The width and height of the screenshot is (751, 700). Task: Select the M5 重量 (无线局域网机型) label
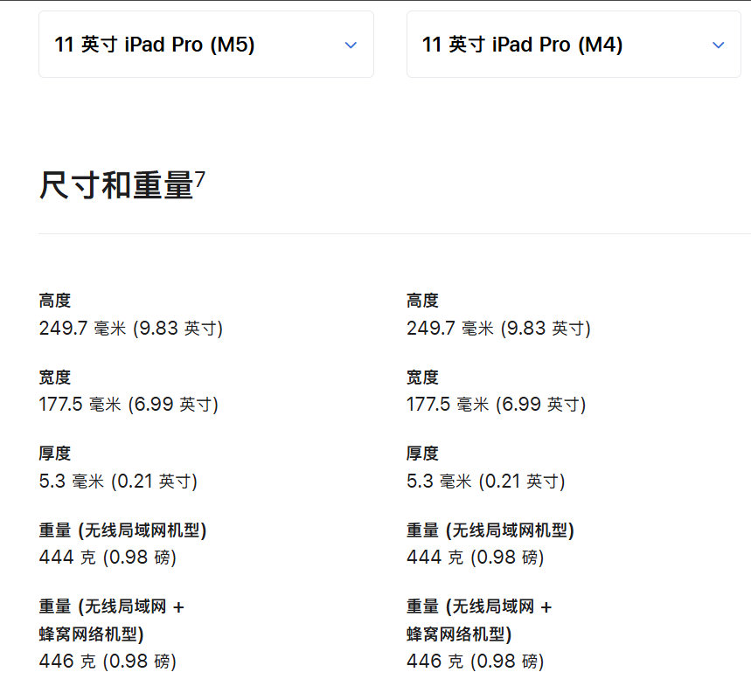122,530
